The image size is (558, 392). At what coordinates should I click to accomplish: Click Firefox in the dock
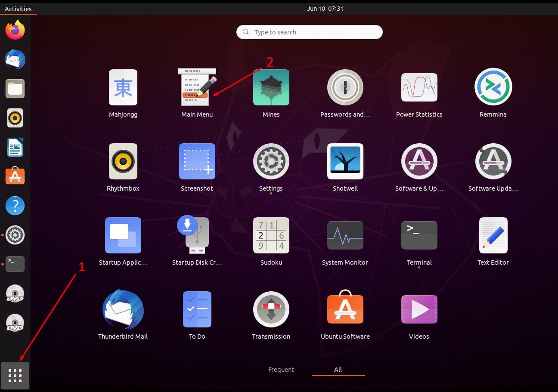[15, 30]
